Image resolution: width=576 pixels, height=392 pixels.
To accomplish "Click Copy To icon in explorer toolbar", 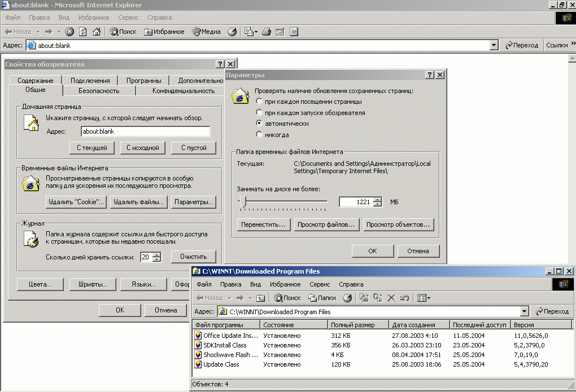I will coord(378,298).
